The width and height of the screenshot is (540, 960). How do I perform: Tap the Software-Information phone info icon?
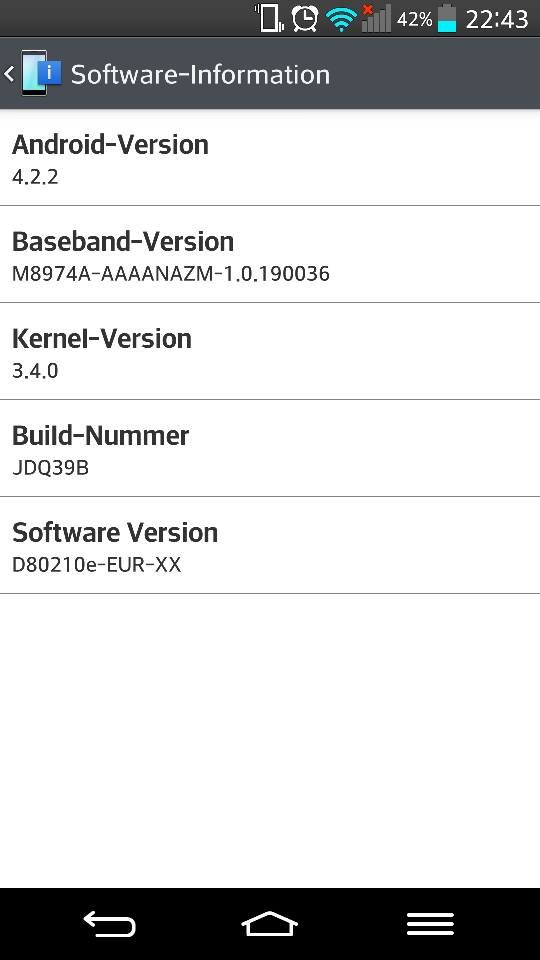42,73
